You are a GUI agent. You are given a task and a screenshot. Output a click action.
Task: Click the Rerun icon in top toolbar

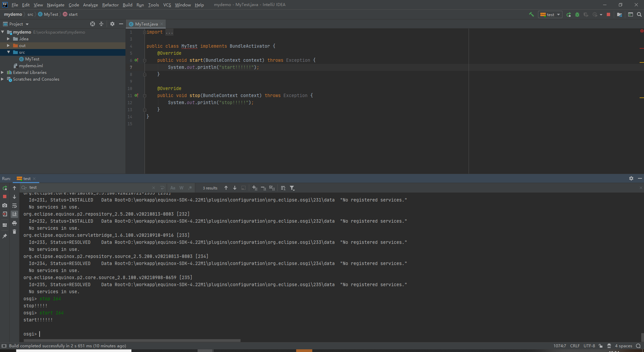coord(569,14)
